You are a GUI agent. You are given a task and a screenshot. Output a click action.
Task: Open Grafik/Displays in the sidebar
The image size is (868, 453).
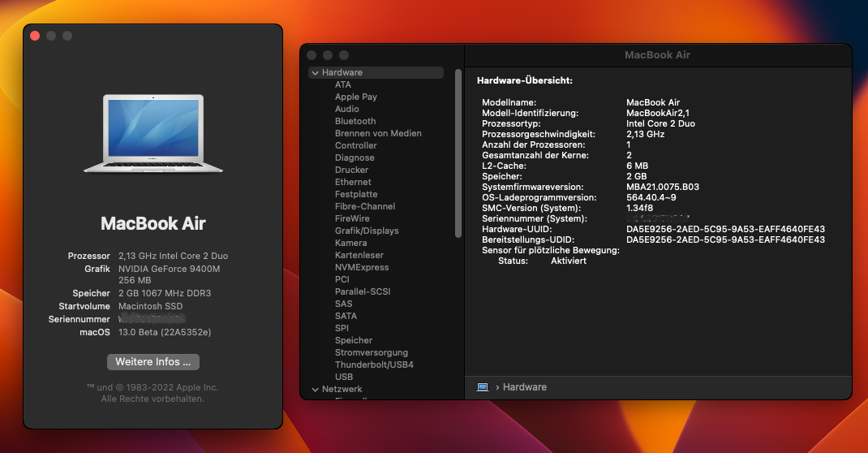[x=367, y=231]
